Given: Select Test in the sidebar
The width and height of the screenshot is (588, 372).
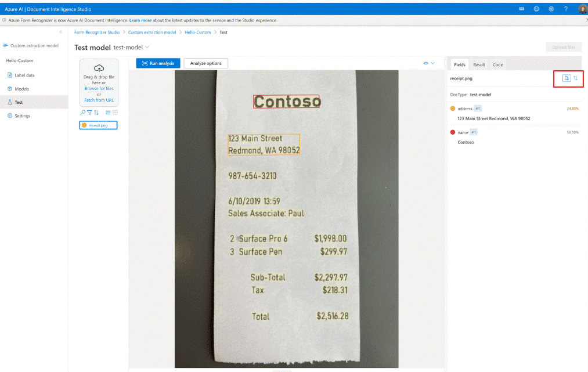Looking at the screenshot, I should 19,102.
